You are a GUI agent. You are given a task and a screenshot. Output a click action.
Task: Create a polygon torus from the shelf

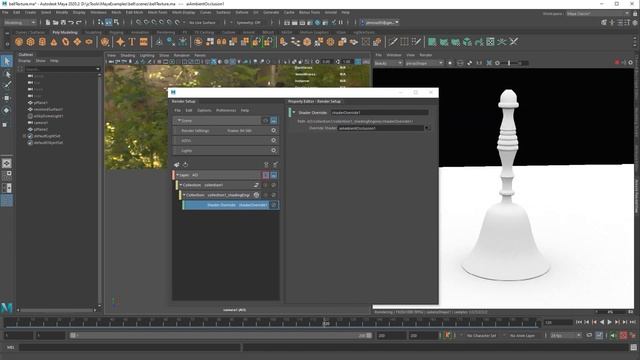coord(66,42)
